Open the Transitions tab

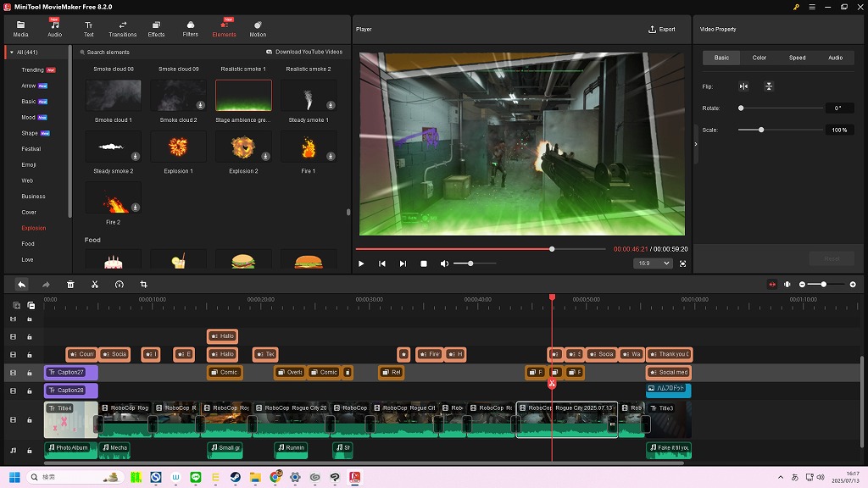click(x=122, y=29)
